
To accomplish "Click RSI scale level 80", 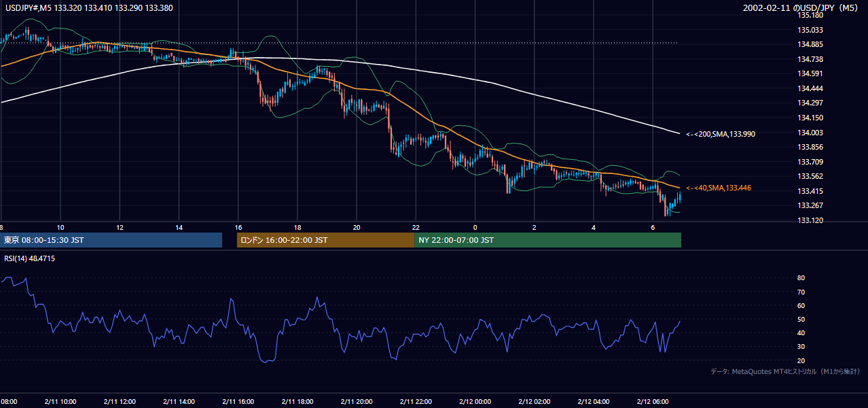I will [x=801, y=278].
